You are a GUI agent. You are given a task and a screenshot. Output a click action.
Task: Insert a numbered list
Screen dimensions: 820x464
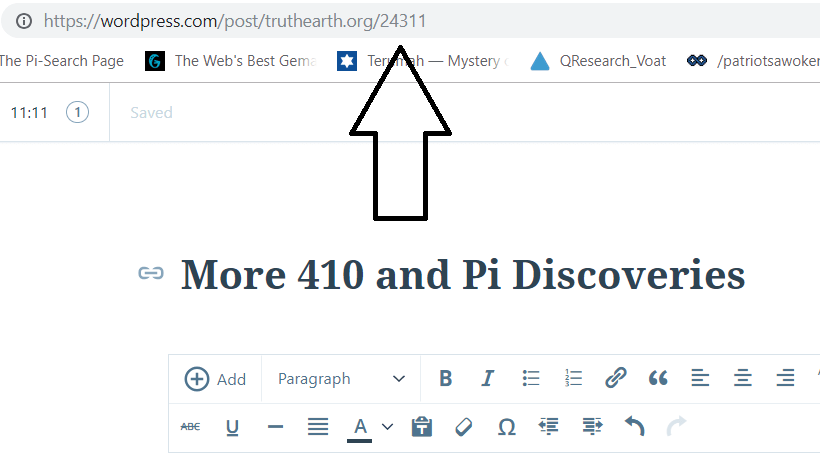(x=573, y=379)
